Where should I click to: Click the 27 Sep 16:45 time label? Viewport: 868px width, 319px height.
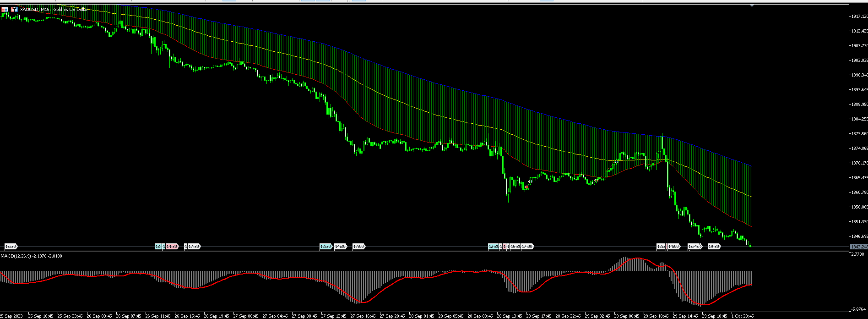coord(363,316)
